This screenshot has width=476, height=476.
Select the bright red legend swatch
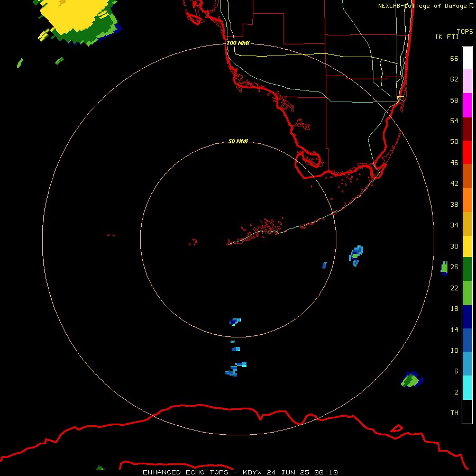[x=467, y=152]
